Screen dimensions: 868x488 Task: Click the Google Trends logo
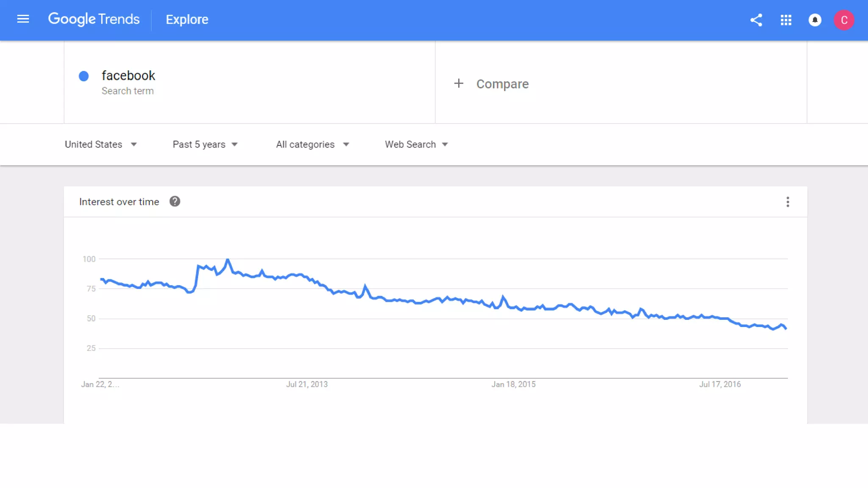94,19
